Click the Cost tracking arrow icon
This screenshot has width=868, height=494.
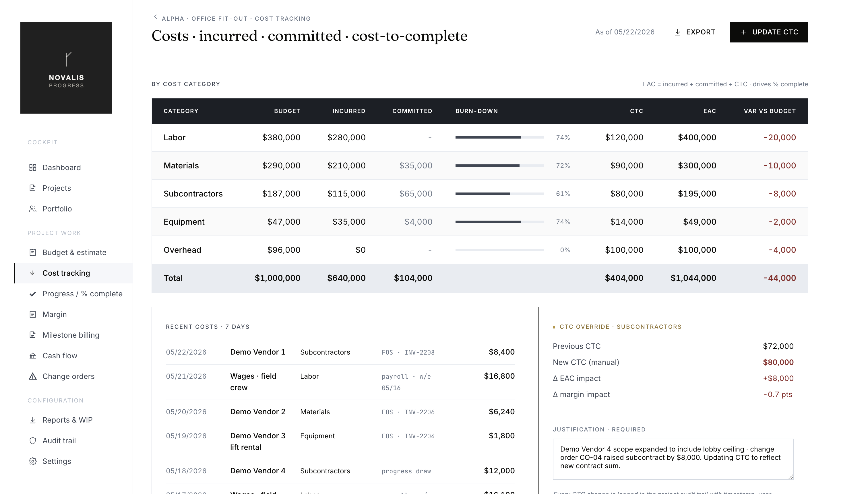33,273
